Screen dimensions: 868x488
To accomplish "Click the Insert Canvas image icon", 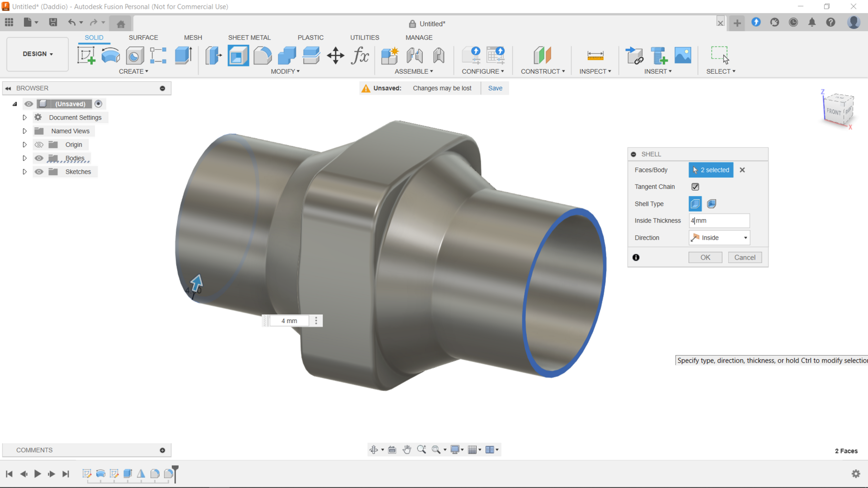I will click(682, 55).
